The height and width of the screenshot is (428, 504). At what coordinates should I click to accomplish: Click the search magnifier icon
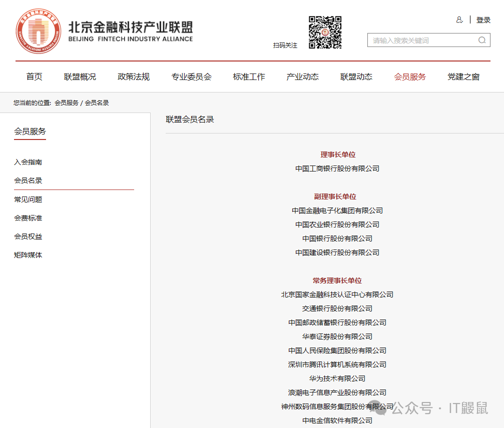tap(482, 40)
